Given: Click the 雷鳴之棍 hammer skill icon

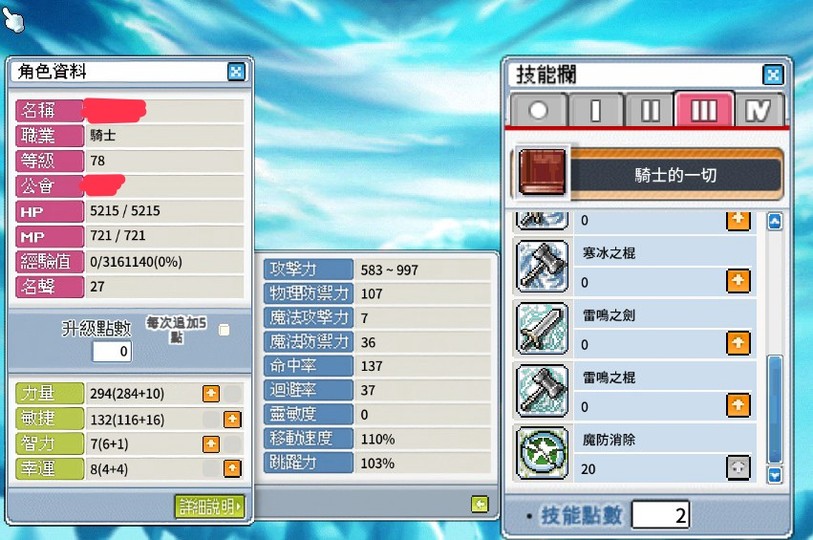Looking at the screenshot, I should click(542, 391).
